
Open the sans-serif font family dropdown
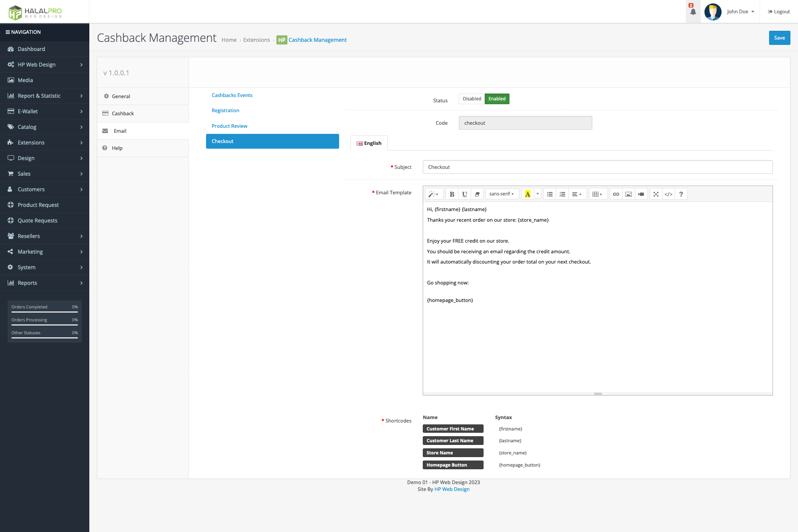502,194
